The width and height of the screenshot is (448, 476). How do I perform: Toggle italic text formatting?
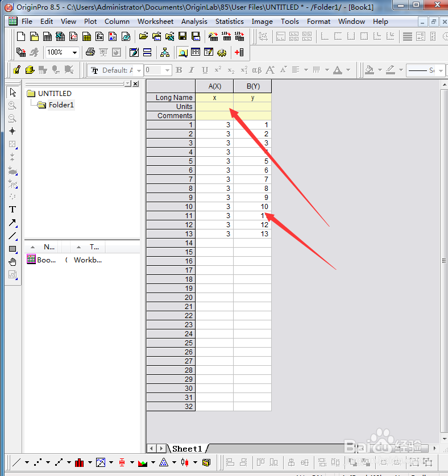192,70
